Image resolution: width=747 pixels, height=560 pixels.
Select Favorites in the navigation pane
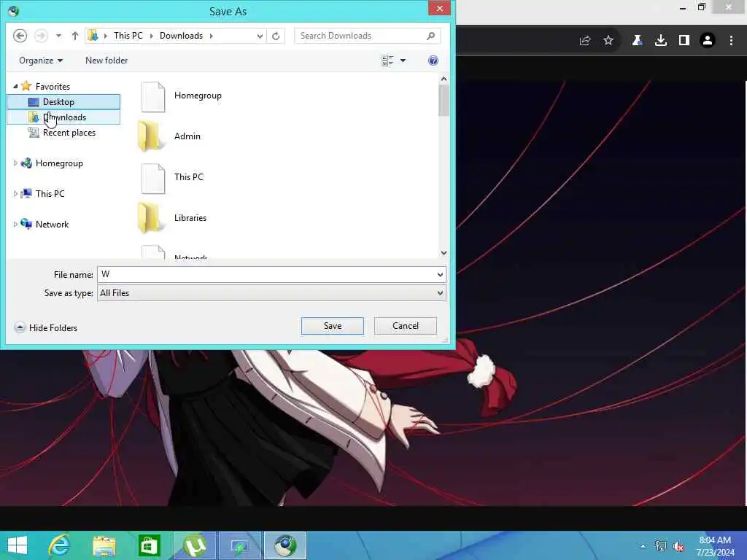(x=53, y=86)
